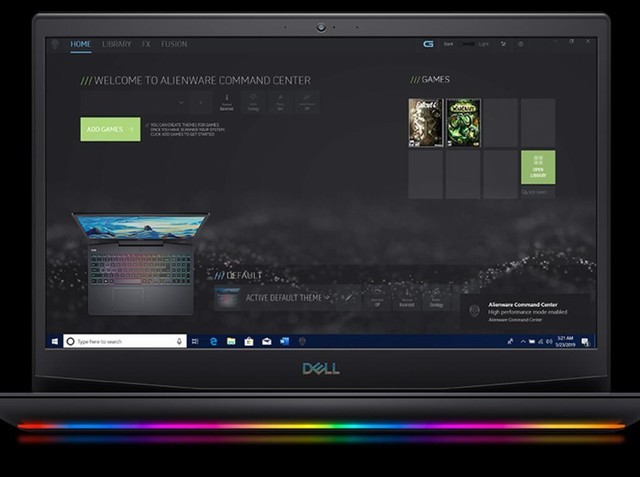Open the blue Word icon on taskbar

284,342
